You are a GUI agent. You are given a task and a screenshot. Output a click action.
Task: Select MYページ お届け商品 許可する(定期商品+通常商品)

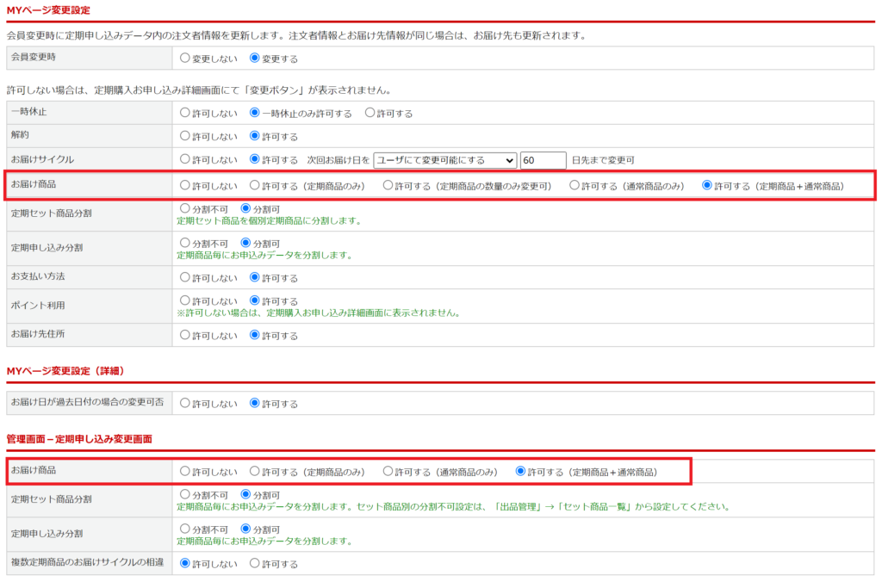(706, 185)
